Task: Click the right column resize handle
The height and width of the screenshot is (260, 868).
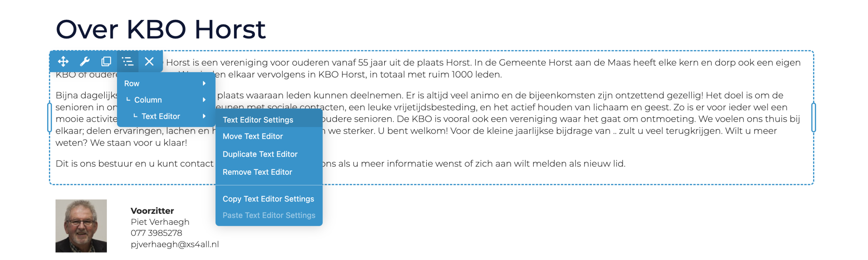Action: 813,117
